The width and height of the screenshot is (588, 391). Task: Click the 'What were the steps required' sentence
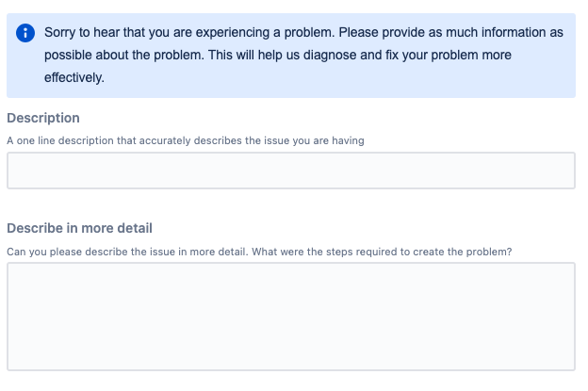[x=382, y=252]
